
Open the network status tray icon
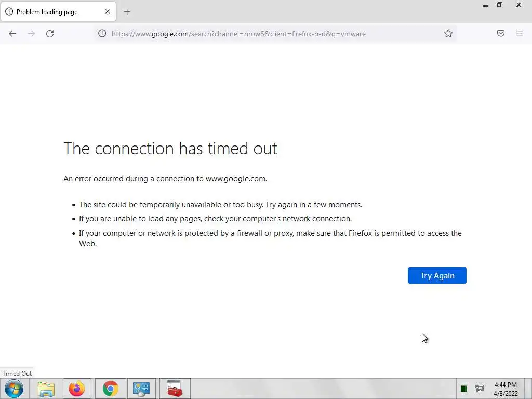pyautogui.click(x=480, y=389)
